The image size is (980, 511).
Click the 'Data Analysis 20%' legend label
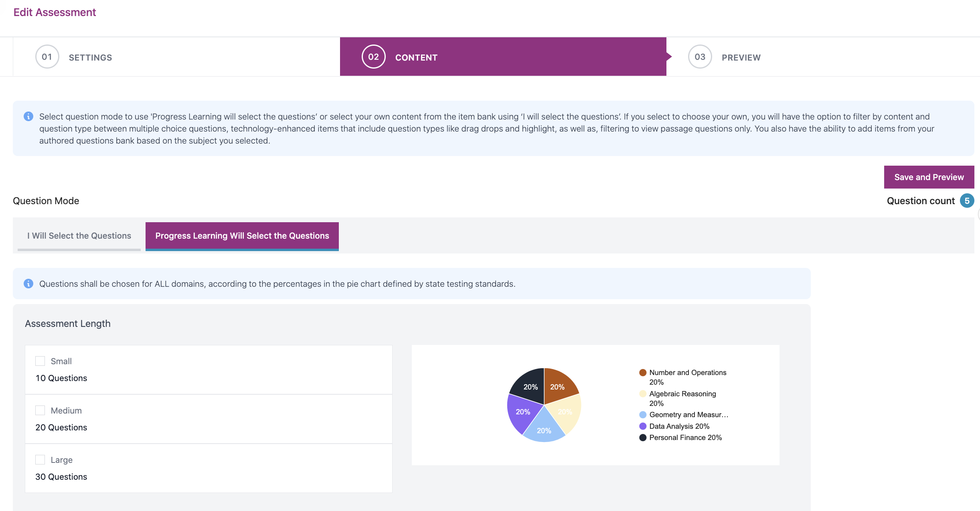679,426
